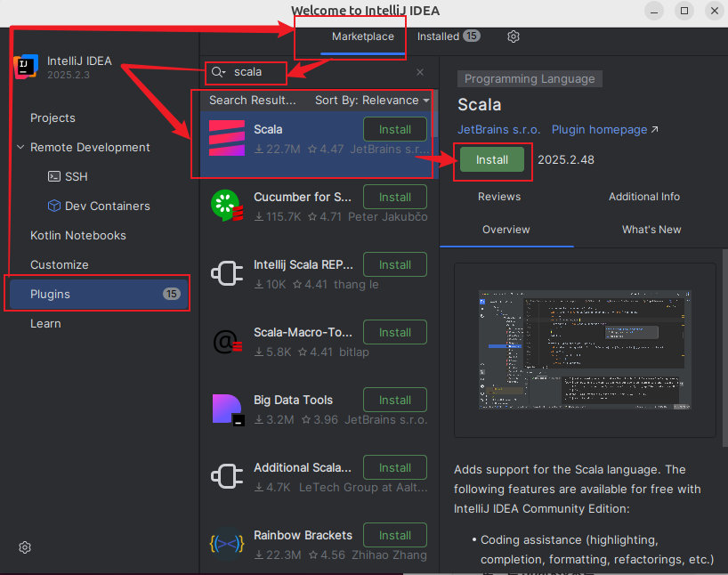This screenshot has width=728, height=575.
Task: Open the Reviews tab
Action: (499, 197)
